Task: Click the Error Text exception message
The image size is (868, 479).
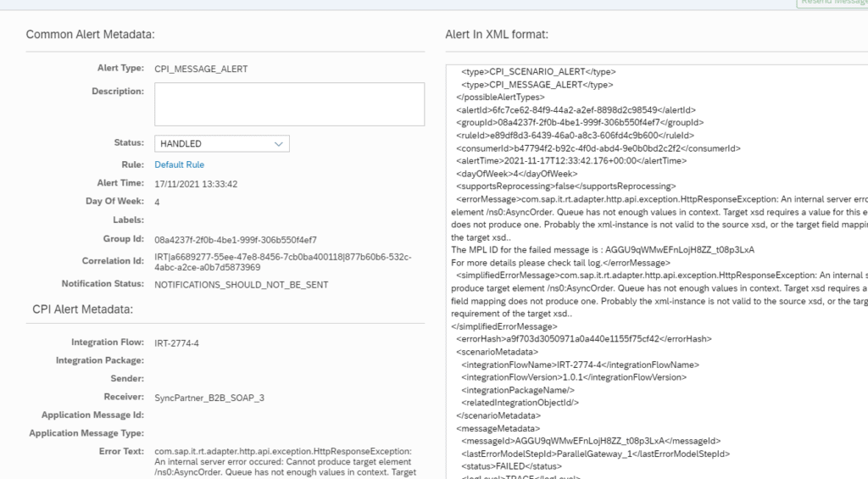Action: click(x=285, y=462)
